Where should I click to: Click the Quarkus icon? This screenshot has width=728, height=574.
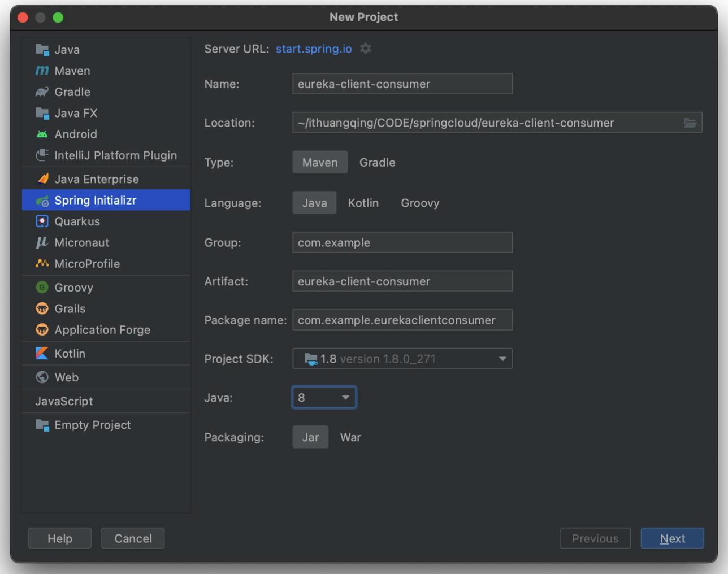[42, 221]
